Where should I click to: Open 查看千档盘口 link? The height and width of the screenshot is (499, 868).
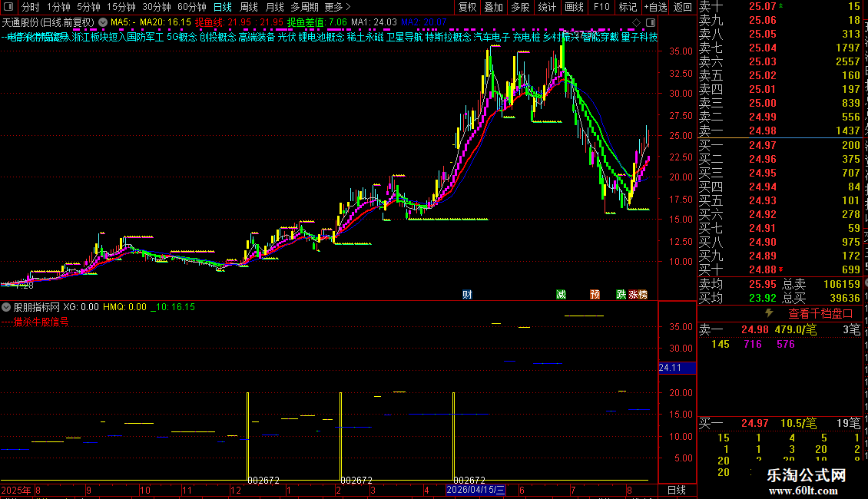coord(820,314)
